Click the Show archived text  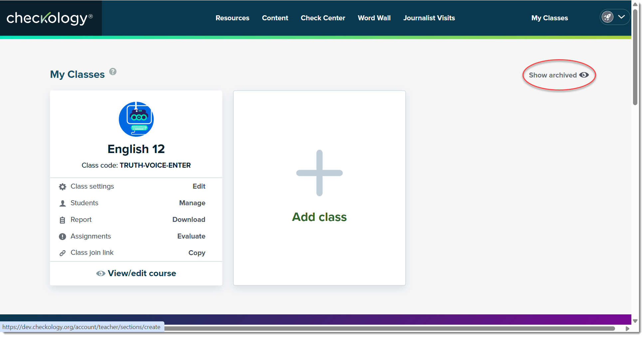pos(552,75)
